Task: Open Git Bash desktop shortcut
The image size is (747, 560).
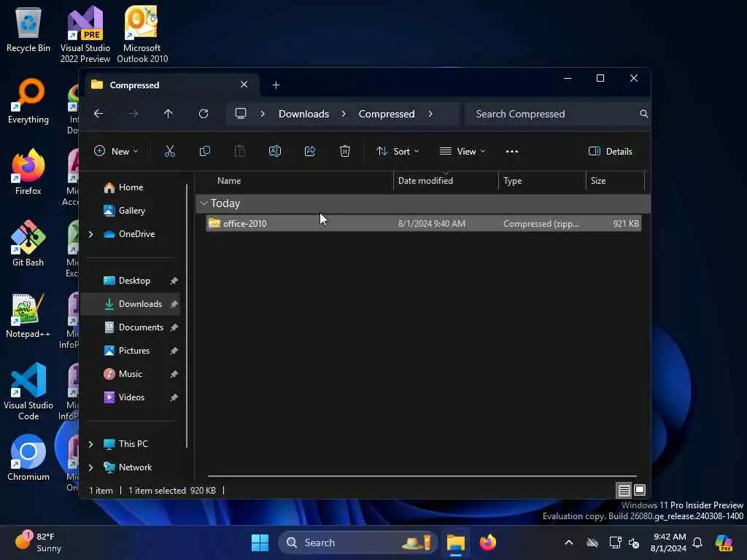Action: pyautogui.click(x=28, y=244)
